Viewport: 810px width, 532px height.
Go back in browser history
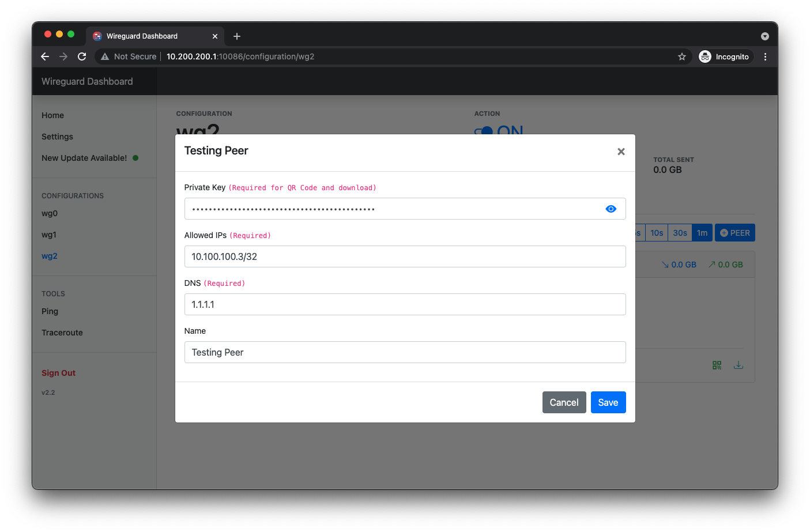coord(45,56)
